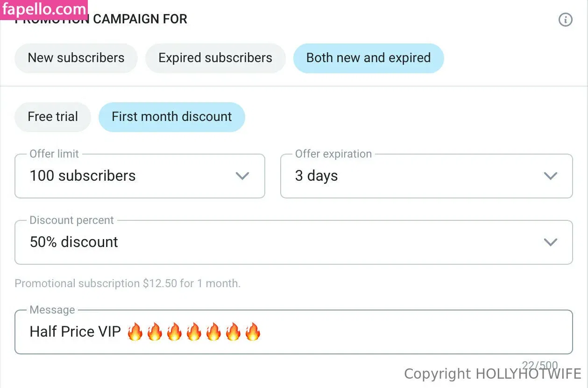Screen dimensions: 588x388
Task: Click the Discount percent chevron arrow
Action: [x=551, y=242]
